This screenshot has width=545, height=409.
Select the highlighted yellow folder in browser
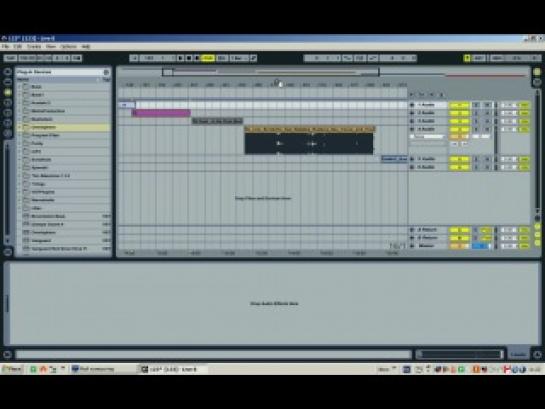[x=65, y=127]
